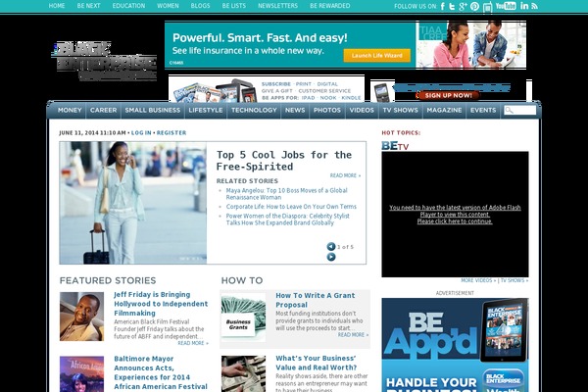Click READ MORE under Grant Proposal
This screenshot has width=588, height=392.
(353, 335)
